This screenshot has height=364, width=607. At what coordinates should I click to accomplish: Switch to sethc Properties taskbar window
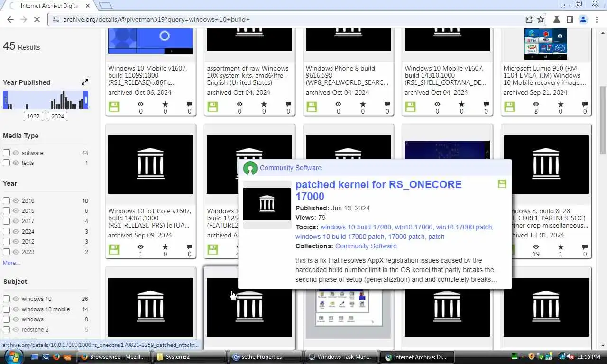266,357
